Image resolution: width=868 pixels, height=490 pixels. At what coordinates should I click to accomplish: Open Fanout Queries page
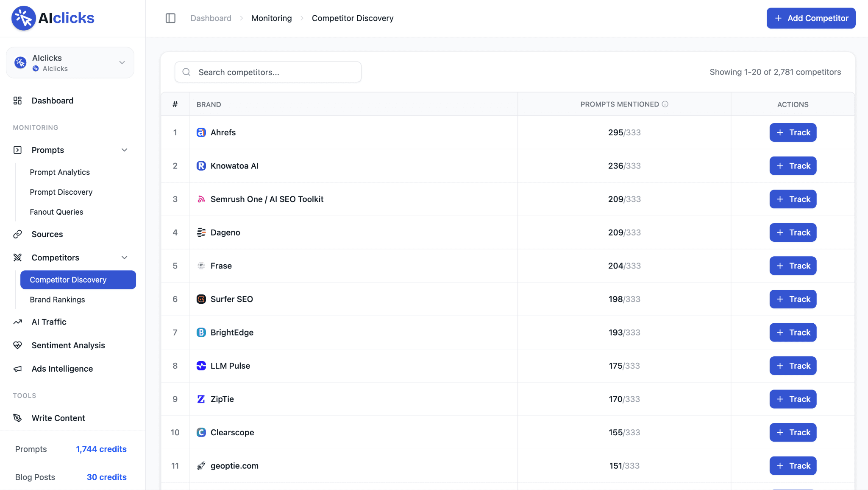click(x=56, y=212)
